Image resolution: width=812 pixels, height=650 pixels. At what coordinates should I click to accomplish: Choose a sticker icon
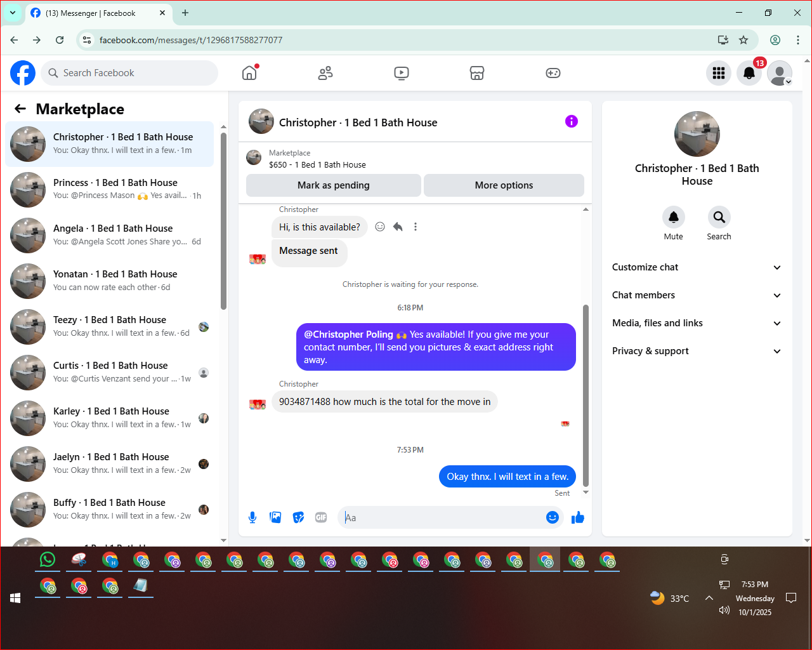point(298,517)
